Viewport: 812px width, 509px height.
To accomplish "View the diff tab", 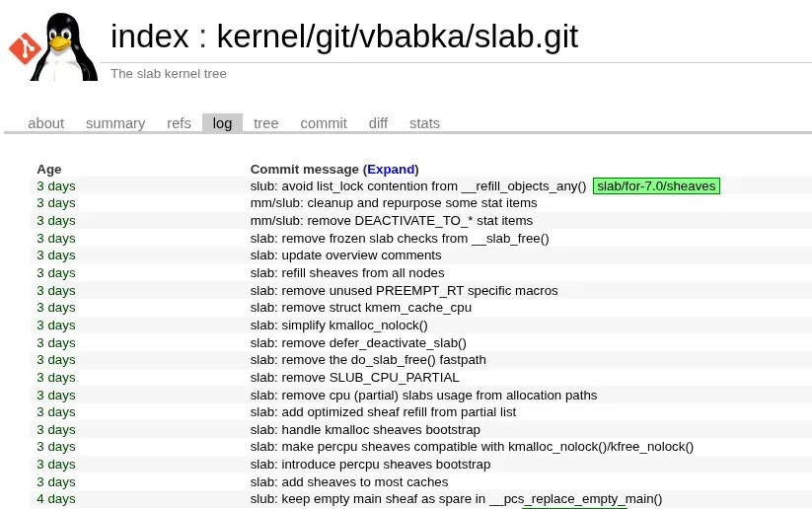I will [x=378, y=123].
